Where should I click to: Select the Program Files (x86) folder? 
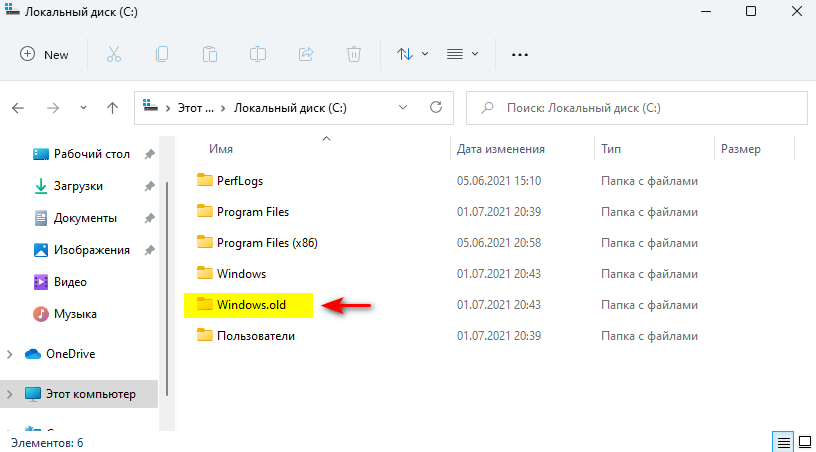267,243
